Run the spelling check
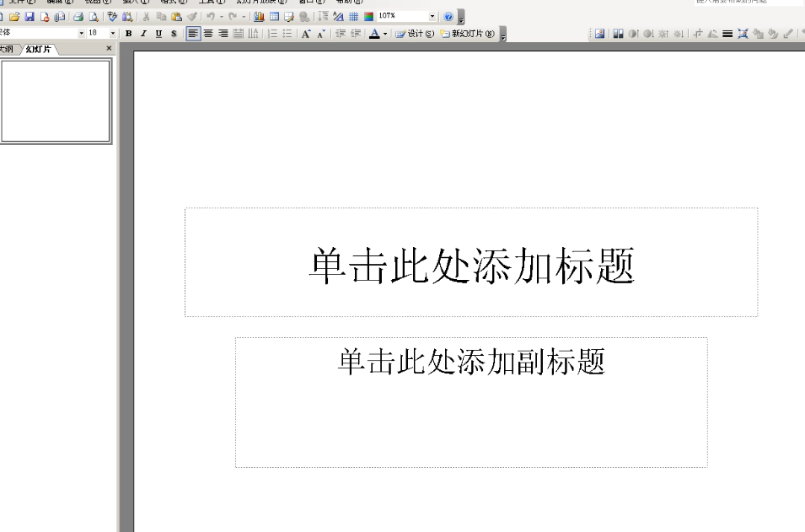This screenshot has width=805, height=532. click(x=112, y=17)
